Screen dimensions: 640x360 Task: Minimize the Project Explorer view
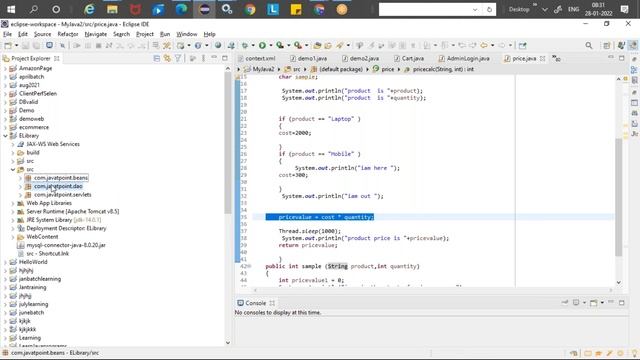click(214, 58)
